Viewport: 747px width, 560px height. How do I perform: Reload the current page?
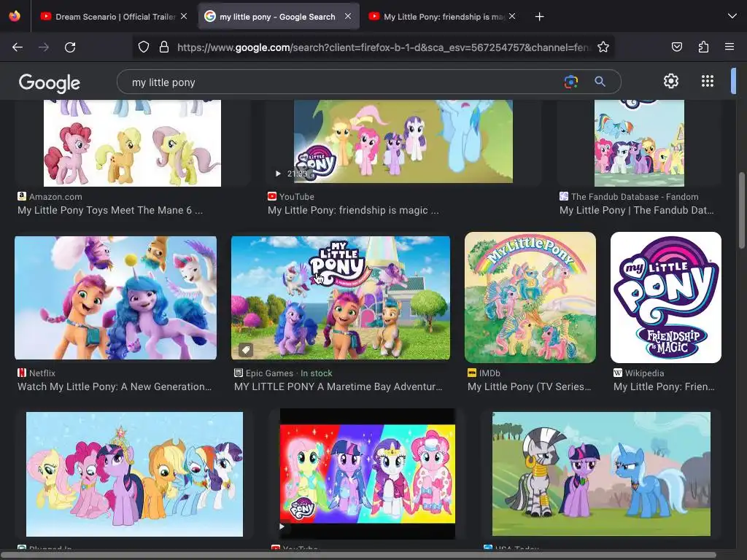70,47
